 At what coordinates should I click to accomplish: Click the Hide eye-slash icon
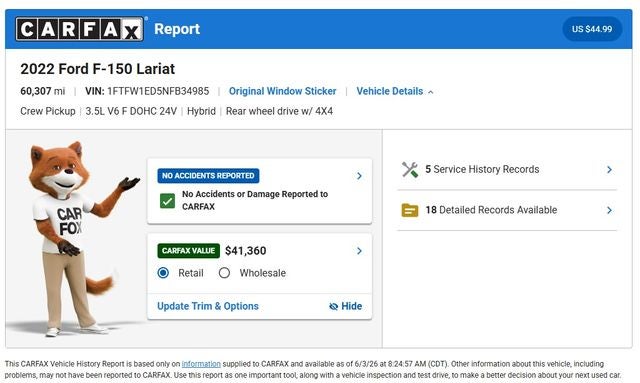click(x=333, y=306)
